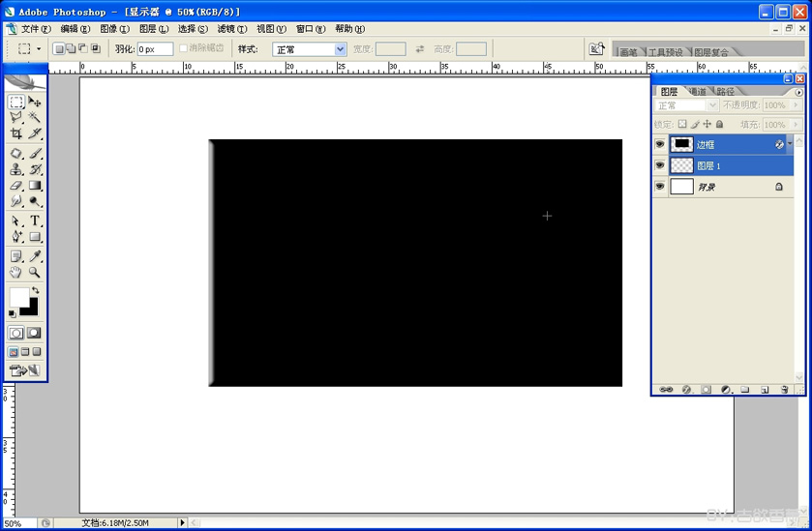Select the Clone Stamp tool
This screenshot has width=812, height=531.
[x=16, y=169]
